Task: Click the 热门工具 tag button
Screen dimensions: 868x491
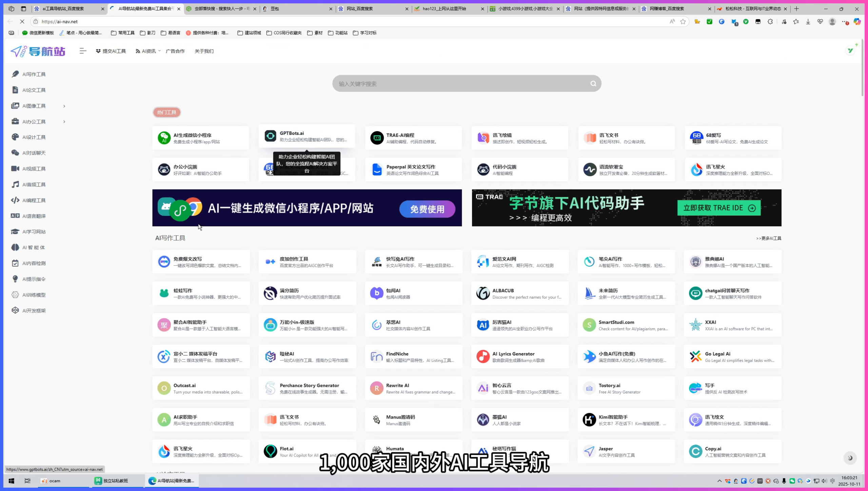Action: 166,112
